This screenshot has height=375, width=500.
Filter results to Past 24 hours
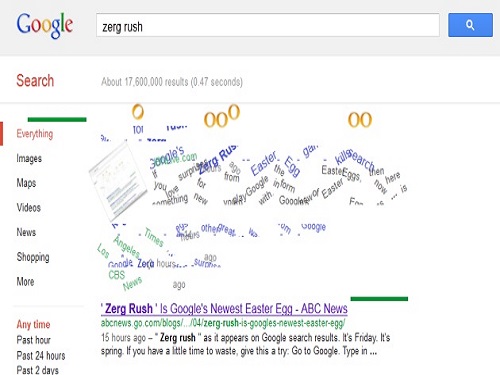[41, 356]
